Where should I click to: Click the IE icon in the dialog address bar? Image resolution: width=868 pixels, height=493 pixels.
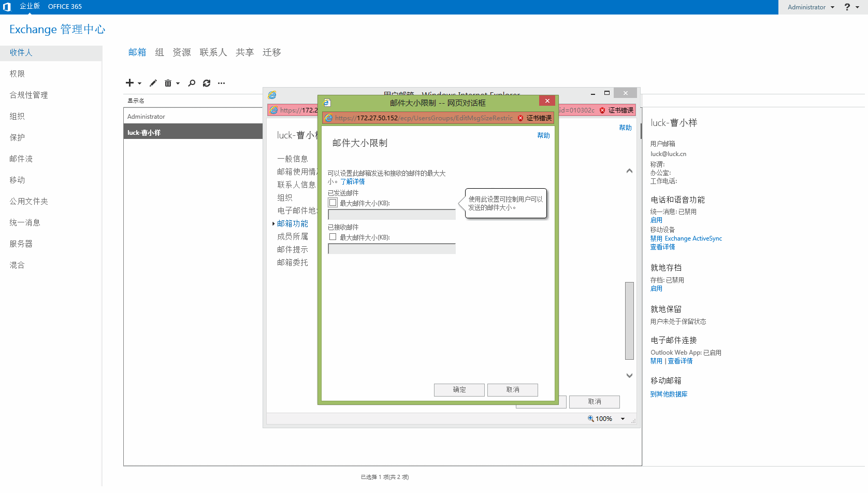(328, 118)
